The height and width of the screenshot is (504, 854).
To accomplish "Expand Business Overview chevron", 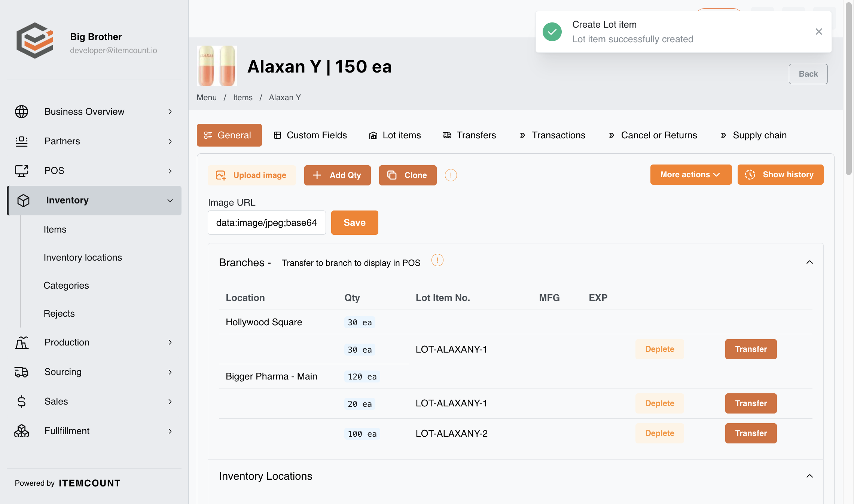I will tap(170, 112).
